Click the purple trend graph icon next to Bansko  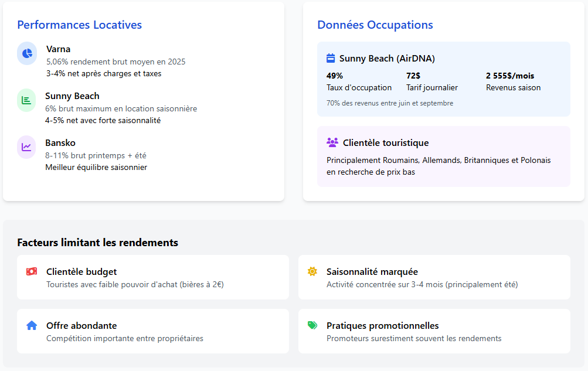(x=26, y=147)
